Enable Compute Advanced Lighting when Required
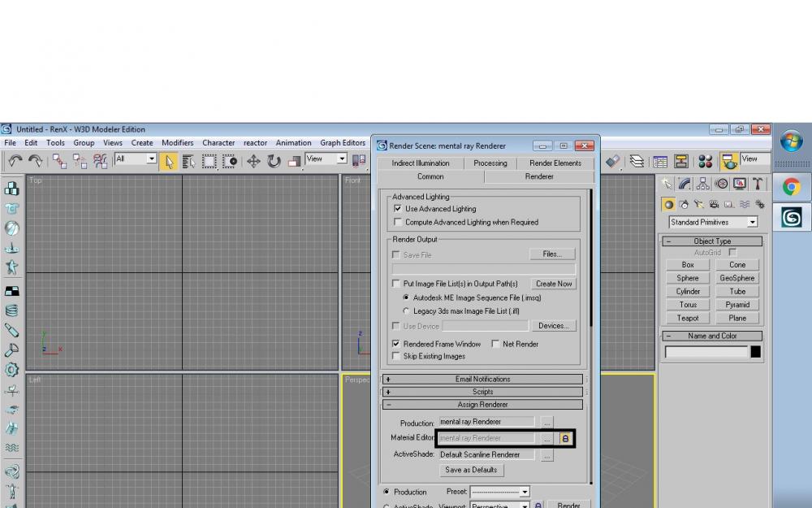812x508 pixels. click(397, 222)
